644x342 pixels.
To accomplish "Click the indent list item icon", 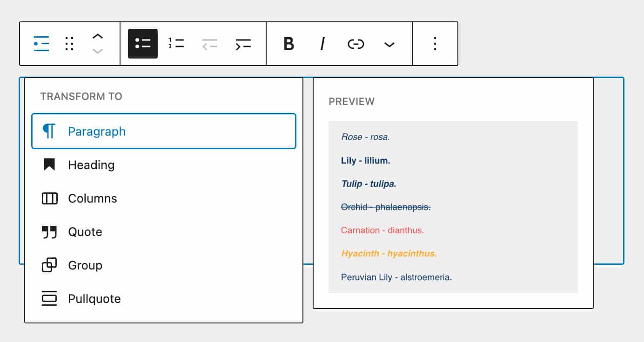I will point(243,44).
